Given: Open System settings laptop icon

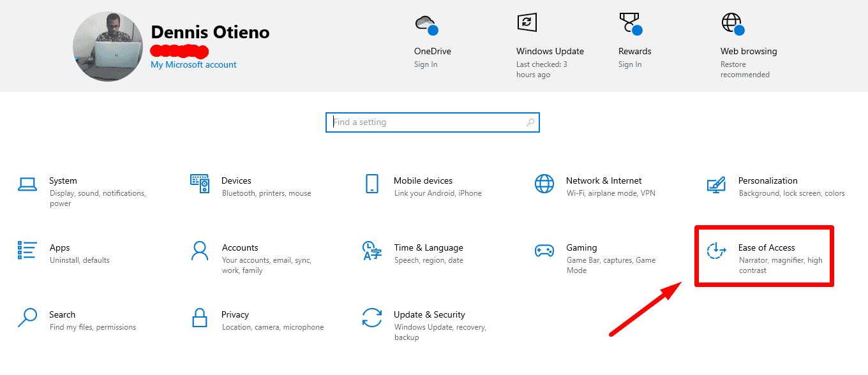Looking at the screenshot, I should point(27,184).
